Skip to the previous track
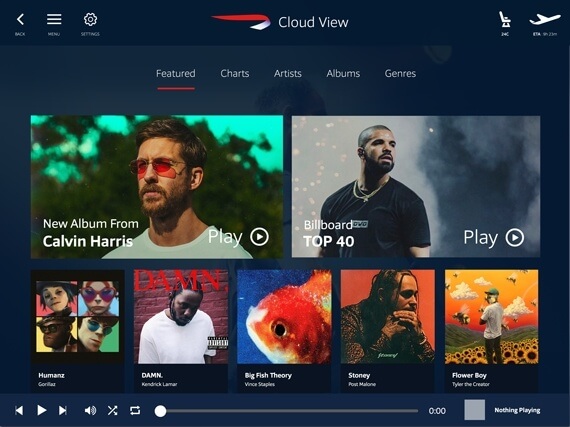The image size is (570, 427). (x=19, y=411)
